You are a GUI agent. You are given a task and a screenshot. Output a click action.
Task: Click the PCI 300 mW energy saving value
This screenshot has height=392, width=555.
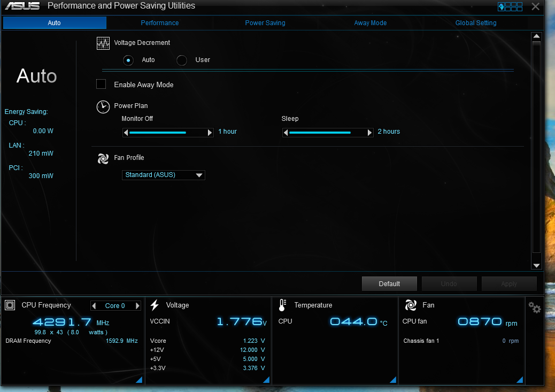point(41,176)
